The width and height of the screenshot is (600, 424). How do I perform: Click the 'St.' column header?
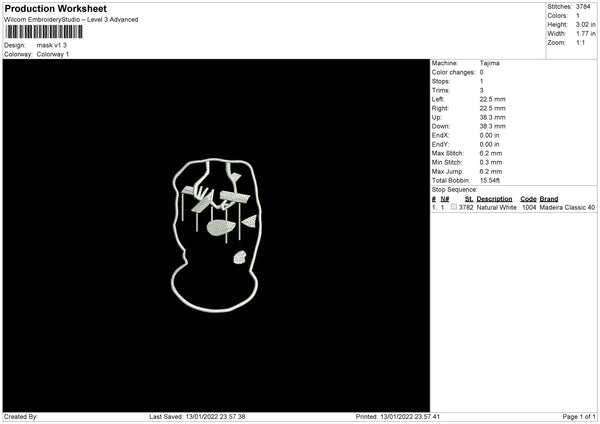[469, 199]
